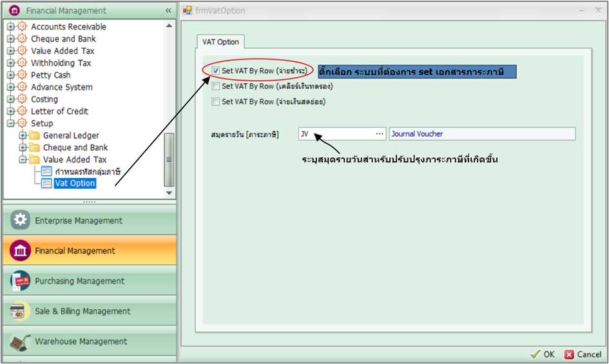This screenshot has height=364, width=609.
Task: Click the Financial Management bank icon
Action: 21,251
